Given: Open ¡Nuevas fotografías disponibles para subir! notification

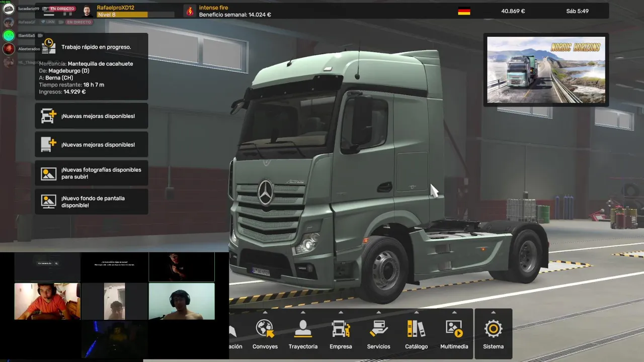Looking at the screenshot, I should [92, 173].
